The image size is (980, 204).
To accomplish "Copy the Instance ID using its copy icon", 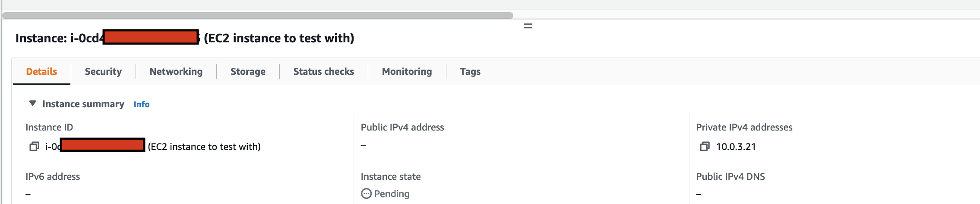I will pos(34,147).
